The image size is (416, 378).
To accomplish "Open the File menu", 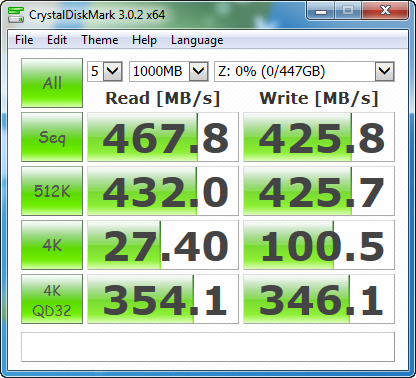I will point(24,40).
